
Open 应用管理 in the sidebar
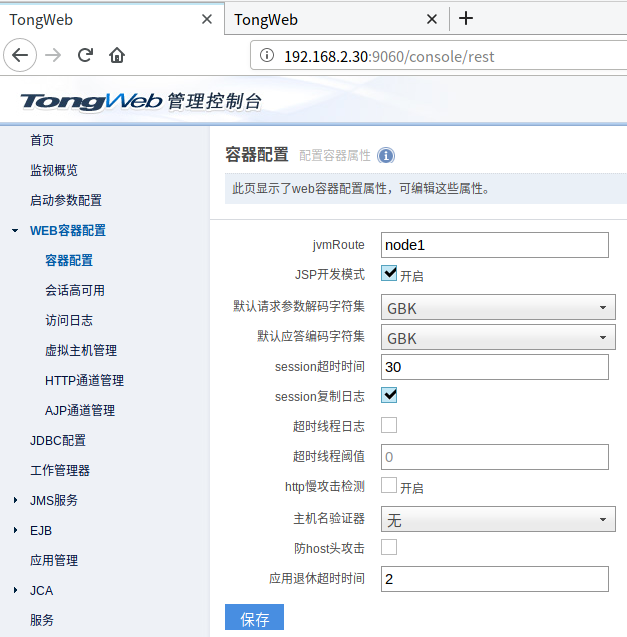pos(54,560)
